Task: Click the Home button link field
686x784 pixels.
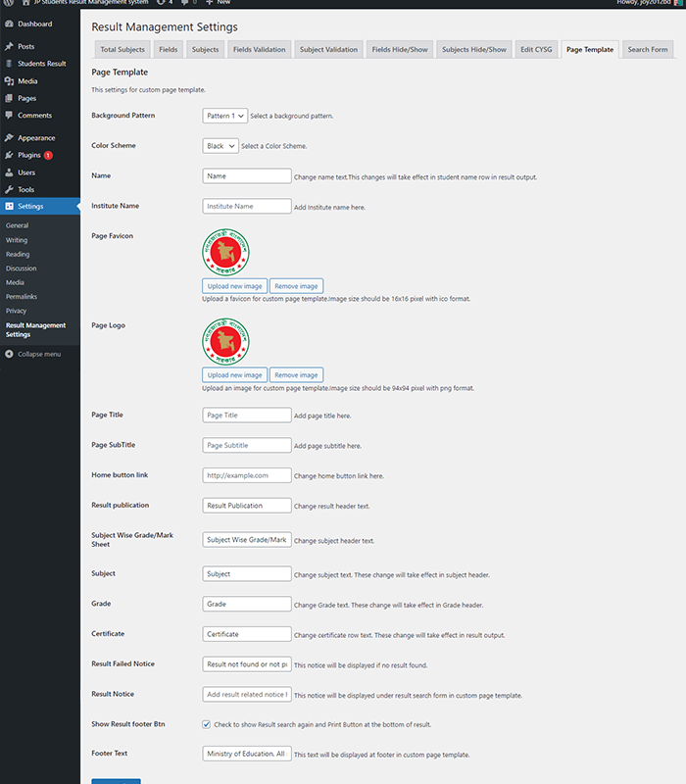Action: tap(247, 475)
